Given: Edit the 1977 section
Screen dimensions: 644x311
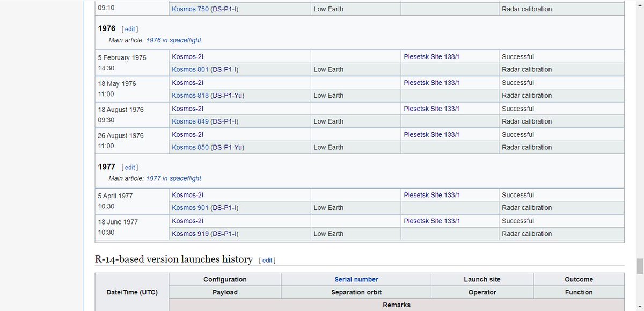Looking at the screenshot, I should click(x=129, y=167).
